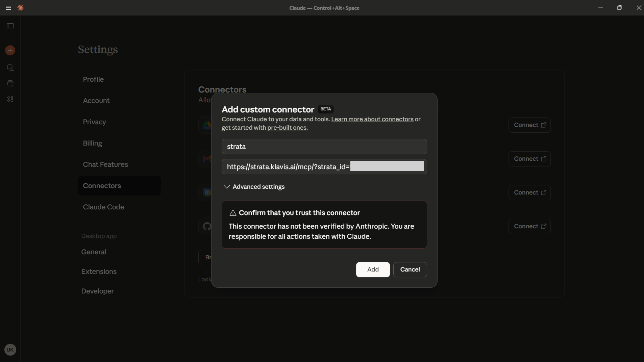This screenshot has height=362, width=644.
Task: Restore down the Claude window
Action: 619,7
